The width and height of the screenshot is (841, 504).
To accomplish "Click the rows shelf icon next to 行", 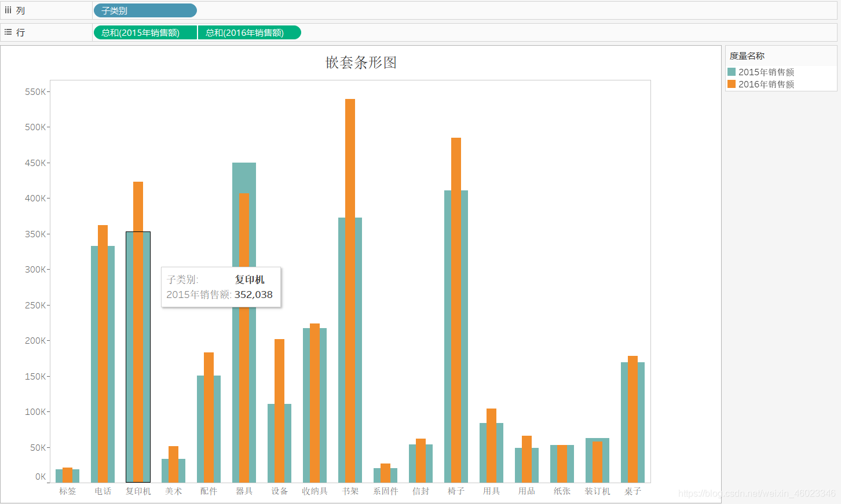I will pyautogui.click(x=8, y=32).
